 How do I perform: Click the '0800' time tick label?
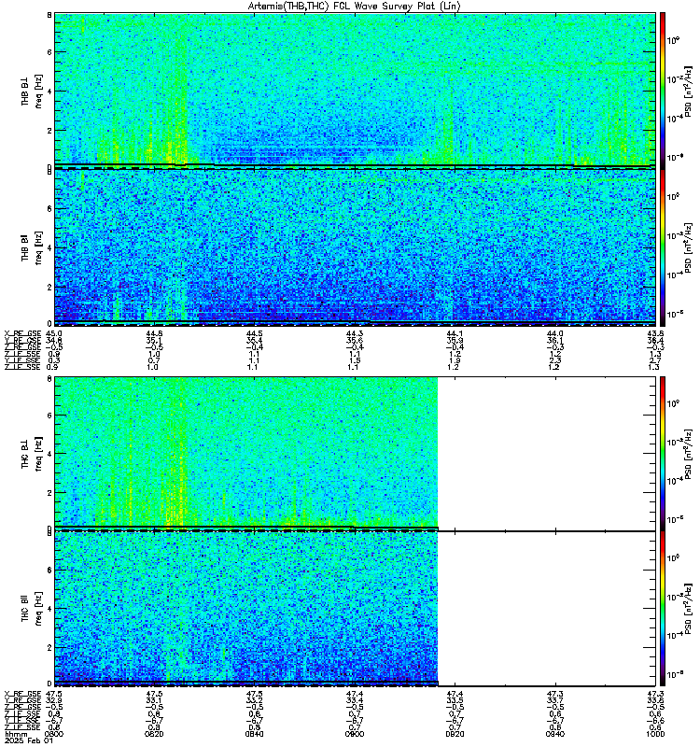click(x=54, y=734)
